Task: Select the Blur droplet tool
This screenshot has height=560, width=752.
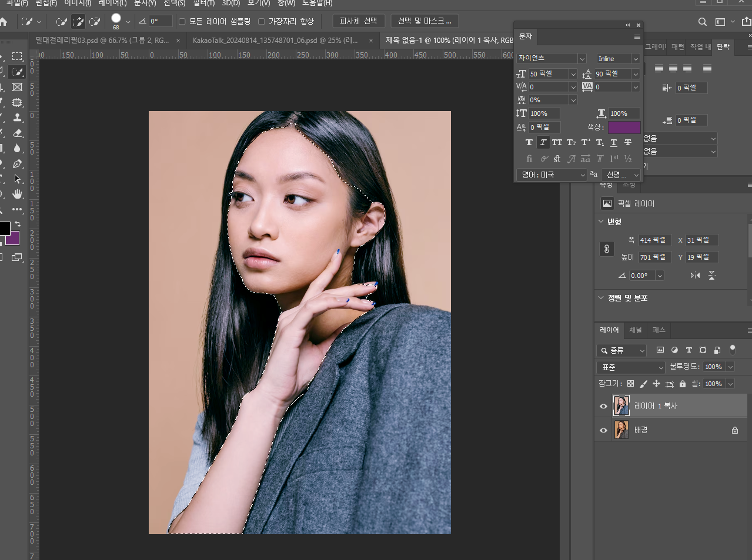Action: [x=18, y=148]
